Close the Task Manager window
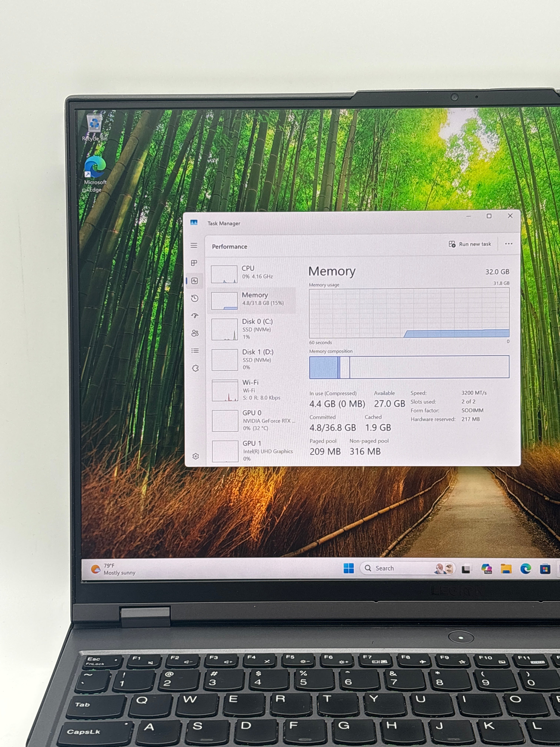This screenshot has width=560, height=747. coord(510,216)
